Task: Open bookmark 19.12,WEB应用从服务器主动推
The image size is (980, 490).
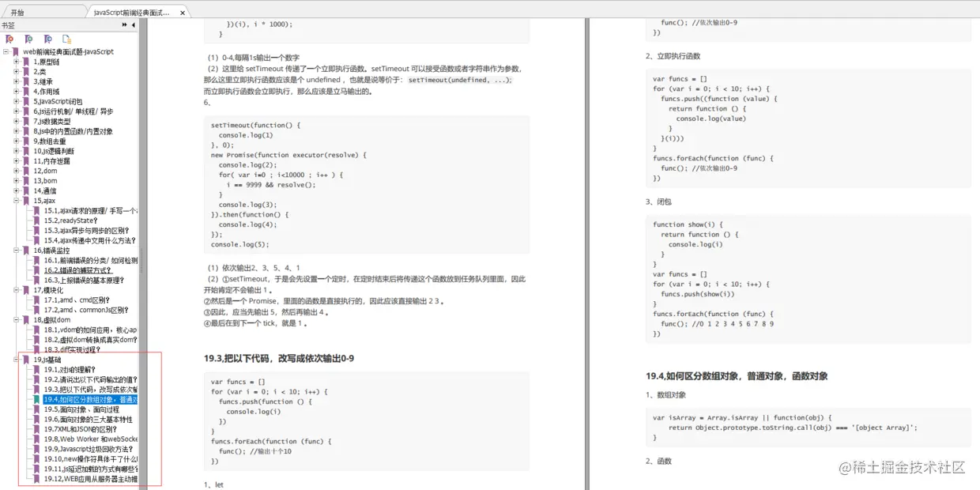Action: point(90,479)
